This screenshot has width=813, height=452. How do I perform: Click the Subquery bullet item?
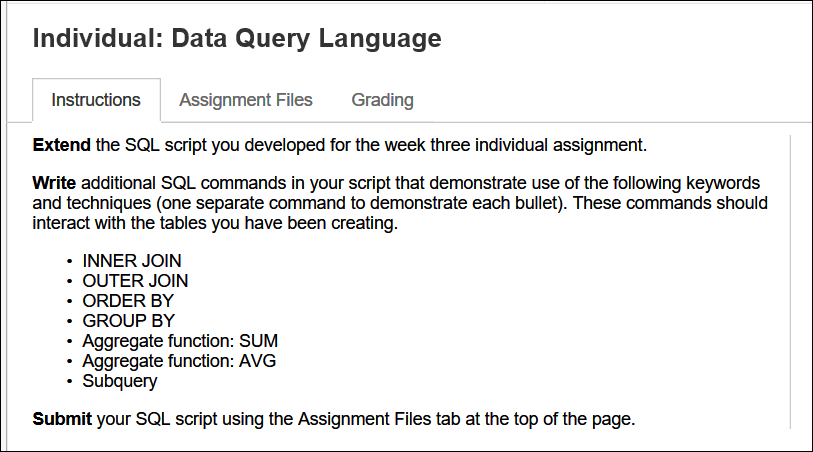[120, 381]
